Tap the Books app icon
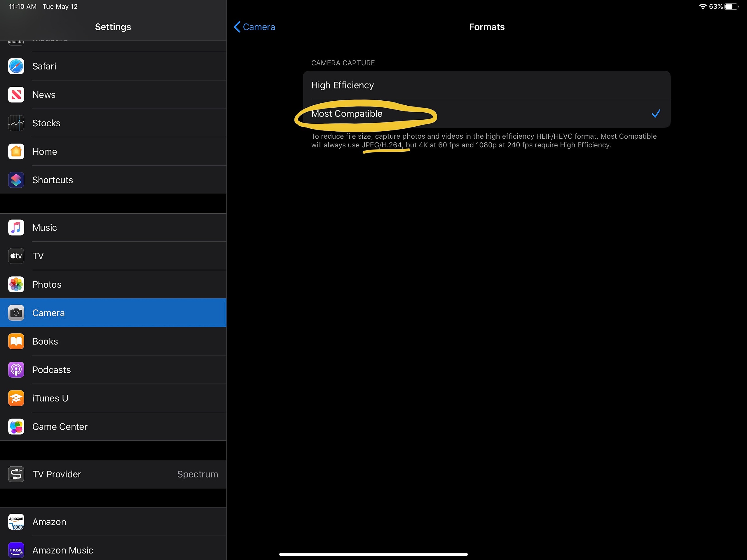This screenshot has height=560, width=747. coord(16,341)
